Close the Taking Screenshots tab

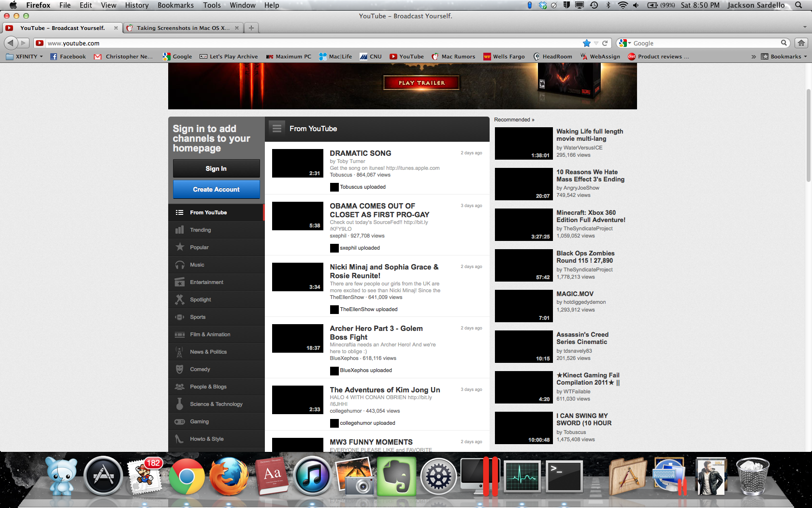237,28
